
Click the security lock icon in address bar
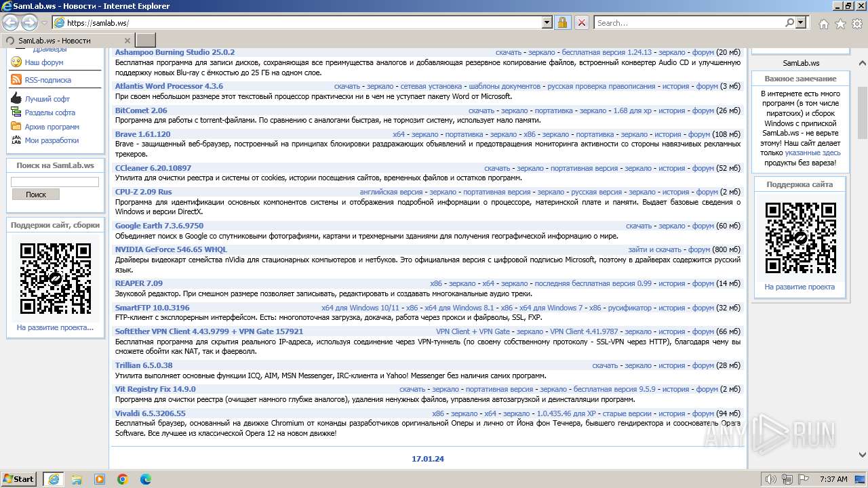click(562, 22)
